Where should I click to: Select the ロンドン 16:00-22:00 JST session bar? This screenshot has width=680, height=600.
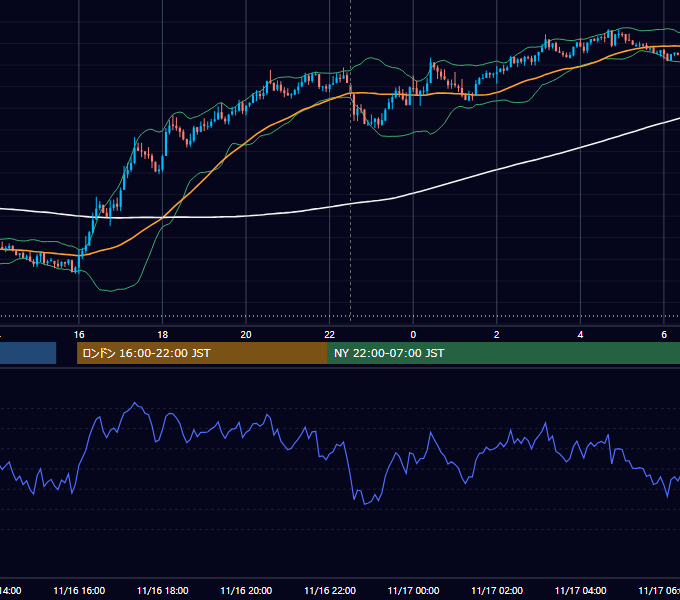(x=202, y=353)
